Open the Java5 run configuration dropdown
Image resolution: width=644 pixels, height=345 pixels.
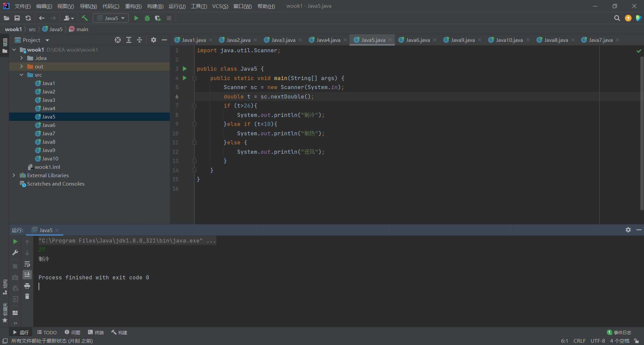[111, 18]
